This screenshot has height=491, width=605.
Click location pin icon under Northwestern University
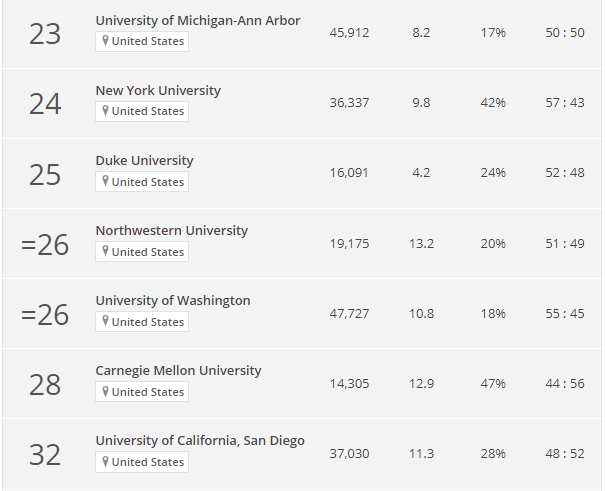[x=105, y=251]
